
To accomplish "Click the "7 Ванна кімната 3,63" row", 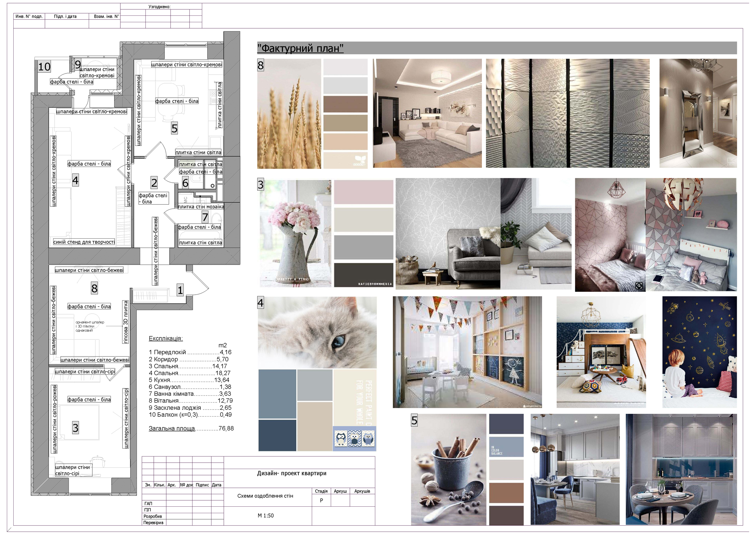I will tap(190, 394).
